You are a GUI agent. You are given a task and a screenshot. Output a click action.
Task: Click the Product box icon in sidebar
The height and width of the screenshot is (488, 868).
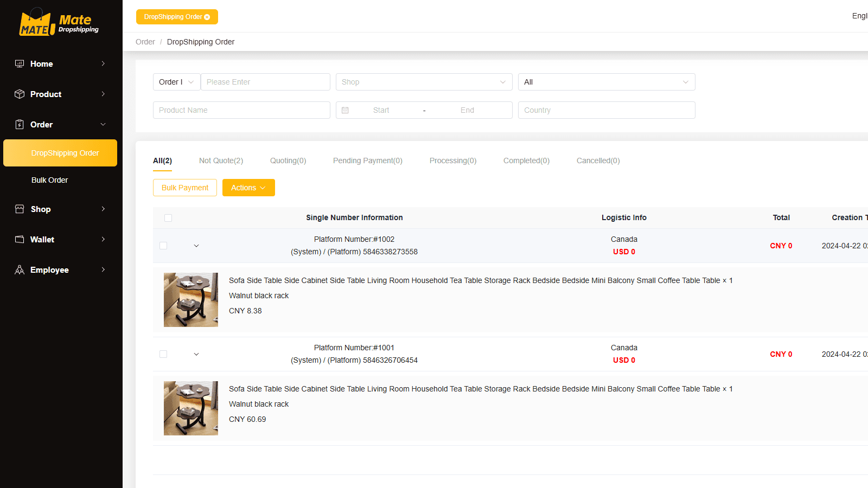[20, 94]
